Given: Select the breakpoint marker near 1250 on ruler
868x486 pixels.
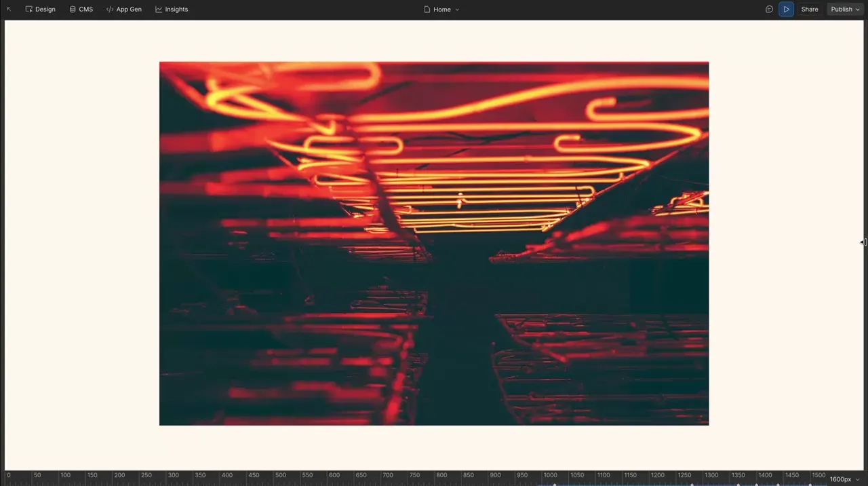Looking at the screenshot, I should point(692,485).
